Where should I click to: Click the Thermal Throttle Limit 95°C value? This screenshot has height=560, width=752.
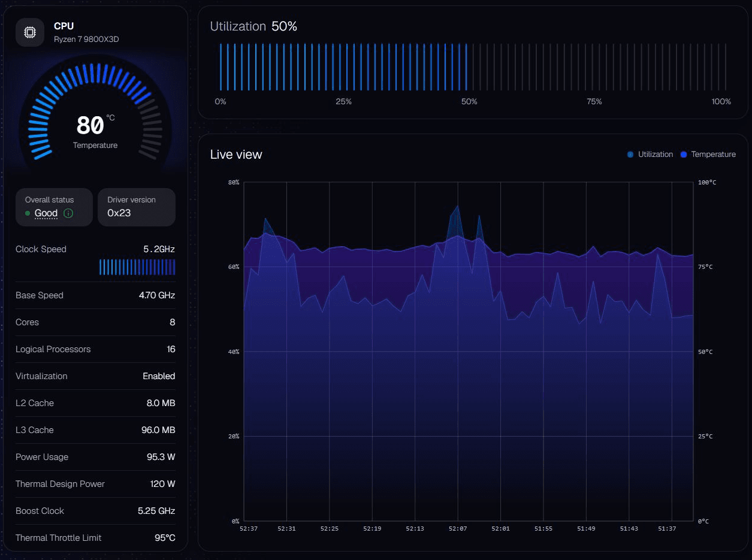165,538
